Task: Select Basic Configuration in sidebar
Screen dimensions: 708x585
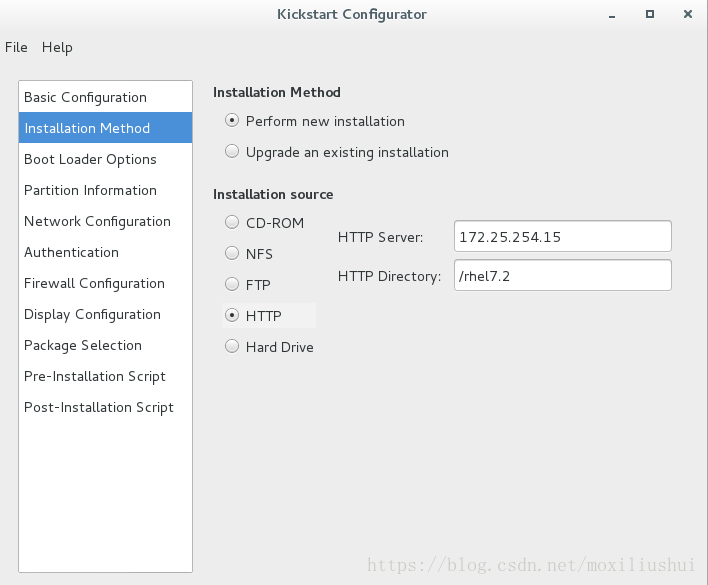Action: 105,97
